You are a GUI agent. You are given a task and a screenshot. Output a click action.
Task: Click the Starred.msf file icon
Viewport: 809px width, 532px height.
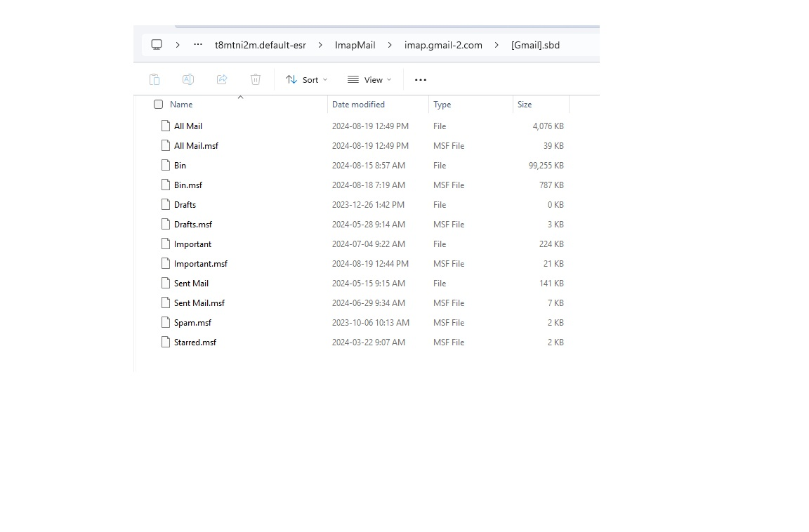pyautogui.click(x=166, y=343)
